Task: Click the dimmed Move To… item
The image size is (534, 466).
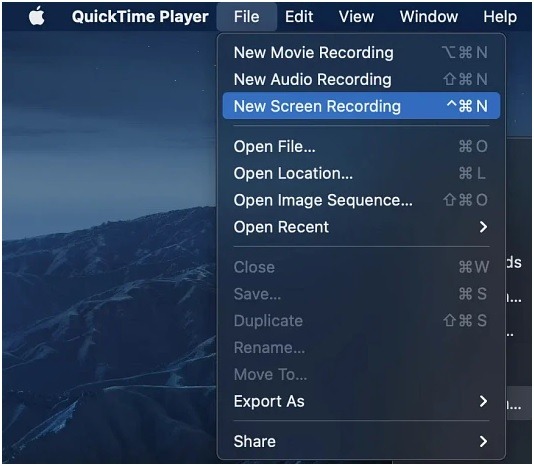Action: (361, 374)
